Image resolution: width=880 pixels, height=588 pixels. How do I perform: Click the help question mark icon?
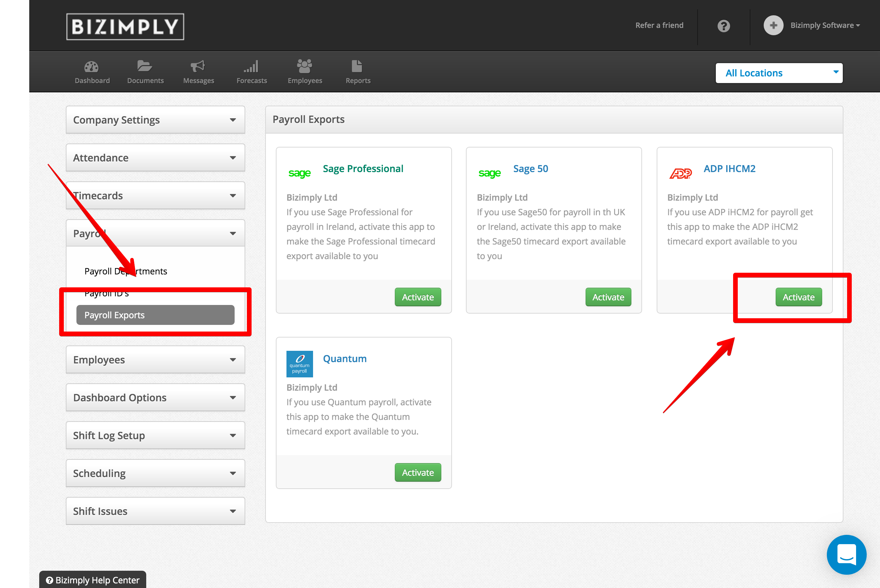723,26
